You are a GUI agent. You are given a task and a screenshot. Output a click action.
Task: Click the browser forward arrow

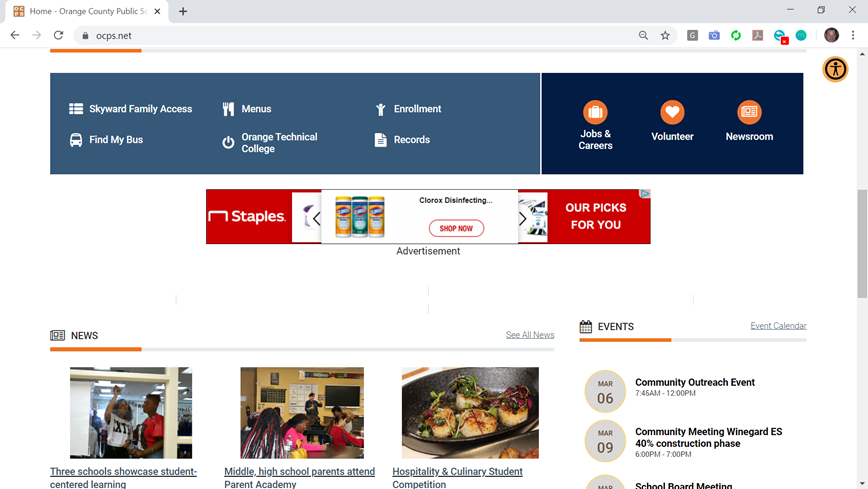click(37, 35)
